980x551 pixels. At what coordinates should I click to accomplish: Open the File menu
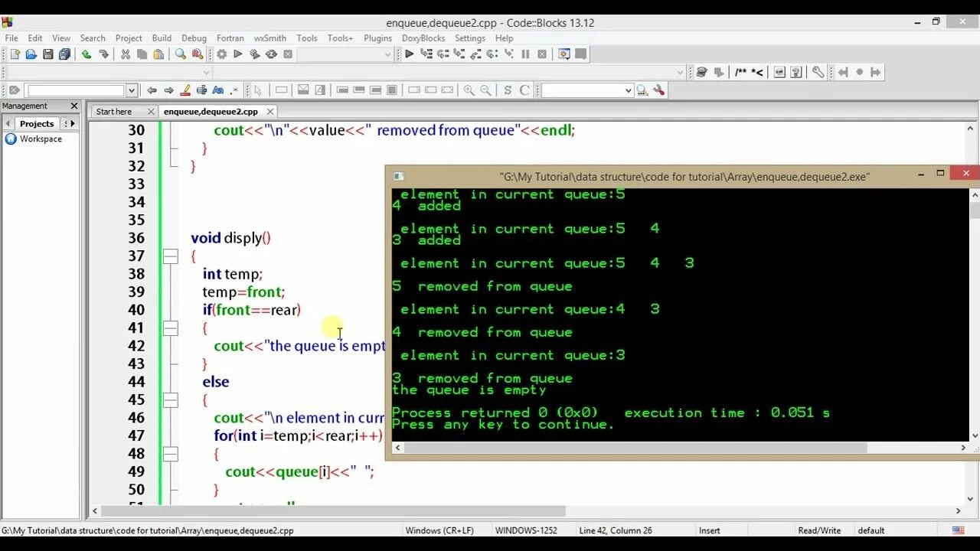pyautogui.click(x=11, y=38)
